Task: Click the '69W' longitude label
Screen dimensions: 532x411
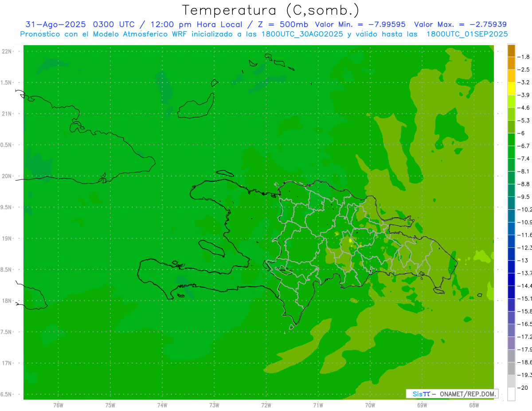Action: [x=422, y=405]
